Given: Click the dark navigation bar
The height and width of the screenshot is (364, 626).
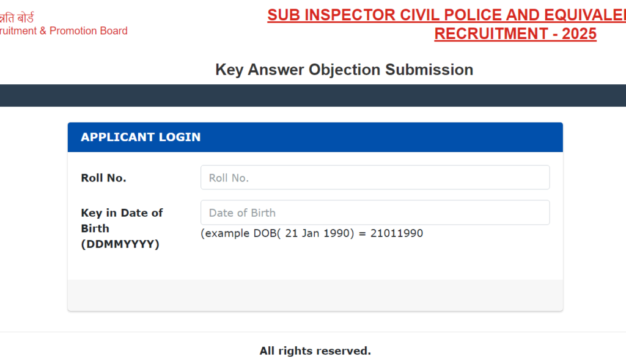Looking at the screenshot, I should [313, 95].
